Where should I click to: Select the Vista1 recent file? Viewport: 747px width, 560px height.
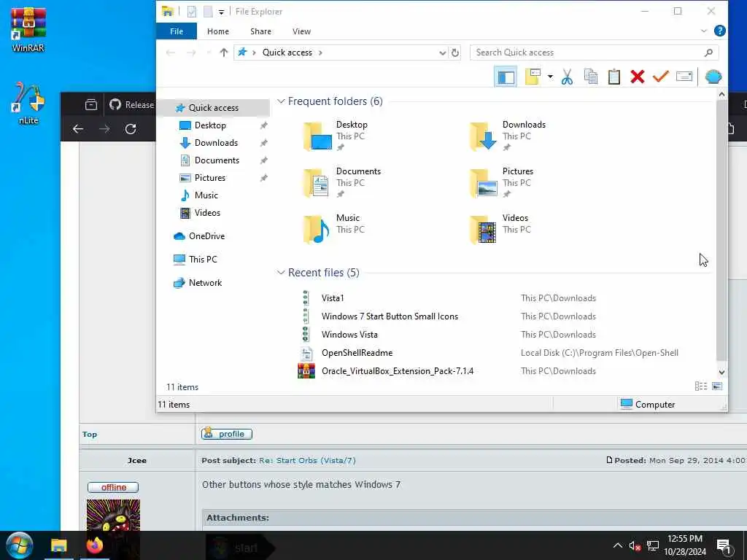pos(333,298)
